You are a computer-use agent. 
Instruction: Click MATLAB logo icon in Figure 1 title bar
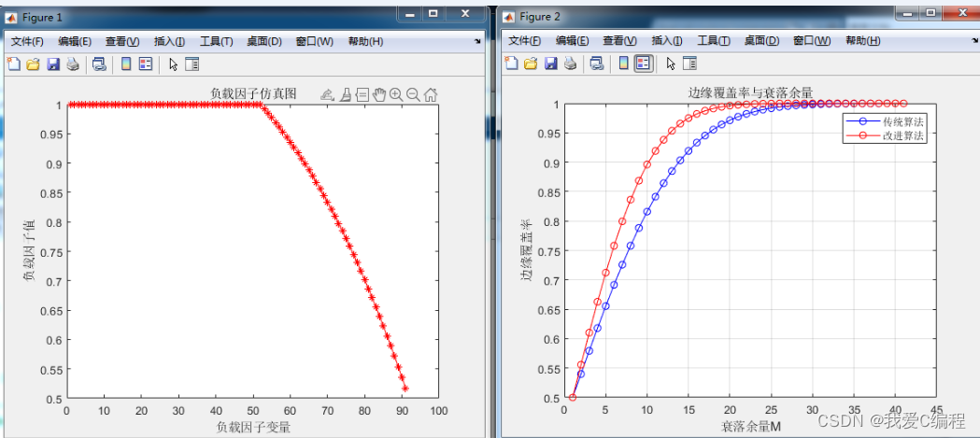pos(12,18)
